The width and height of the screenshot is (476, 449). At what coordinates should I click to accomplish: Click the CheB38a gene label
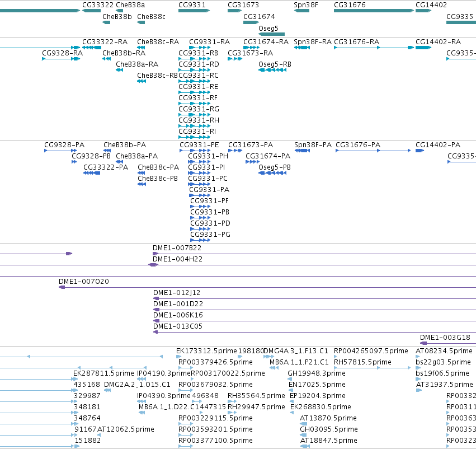130,5
